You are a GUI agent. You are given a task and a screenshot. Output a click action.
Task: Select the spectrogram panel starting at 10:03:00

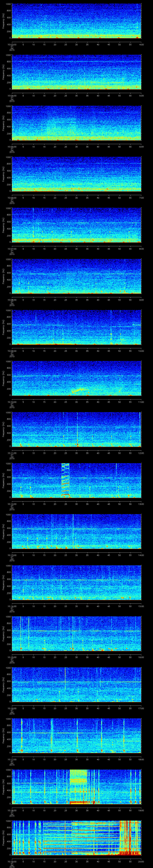76,21
